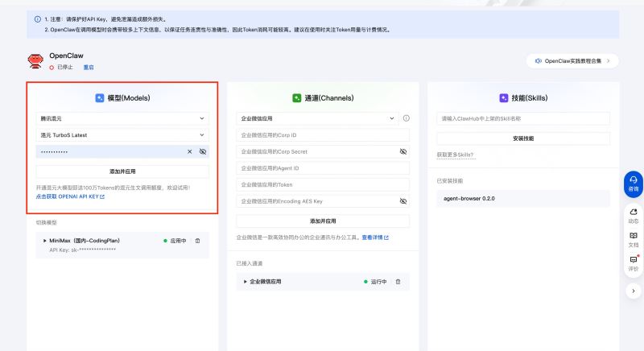Image resolution: width=644 pixels, height=351 pixels.
Task: Click the 切换模型 label
Action: click(x=46, y=222)
